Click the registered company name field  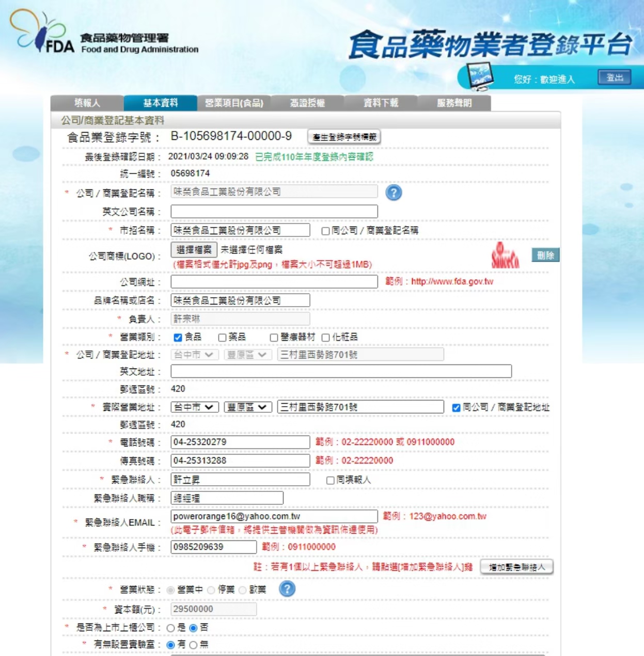(274, 191)
